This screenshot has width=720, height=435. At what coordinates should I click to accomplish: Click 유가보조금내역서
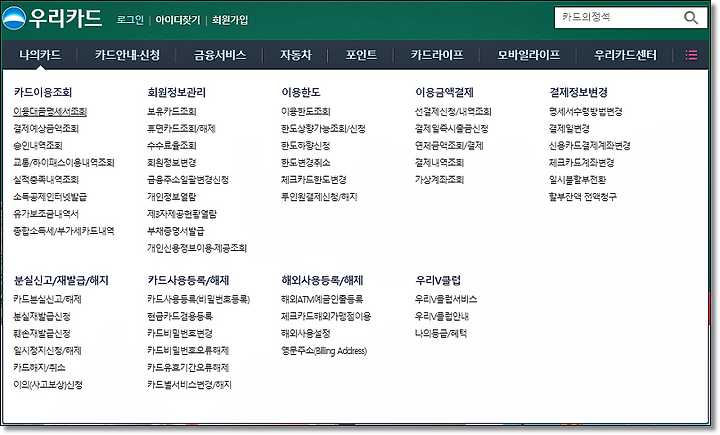(46, 214)
